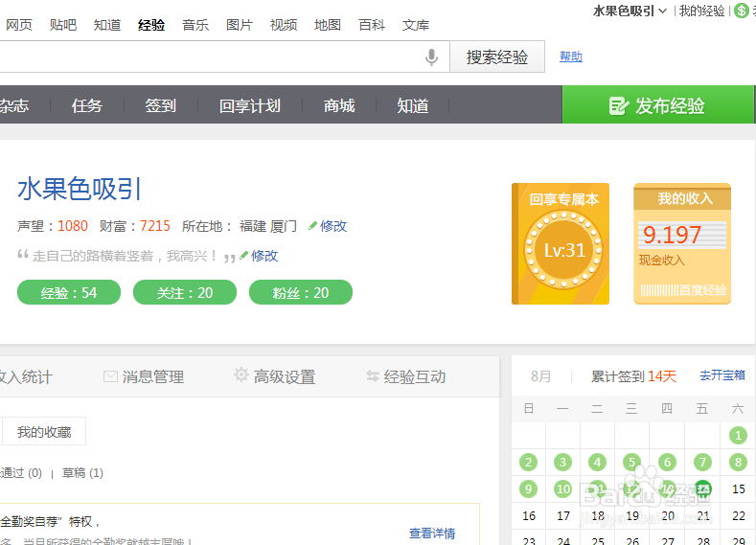756x545 pixels.
Task: Open the 网页 navigation link
Action: coord(19,25)
